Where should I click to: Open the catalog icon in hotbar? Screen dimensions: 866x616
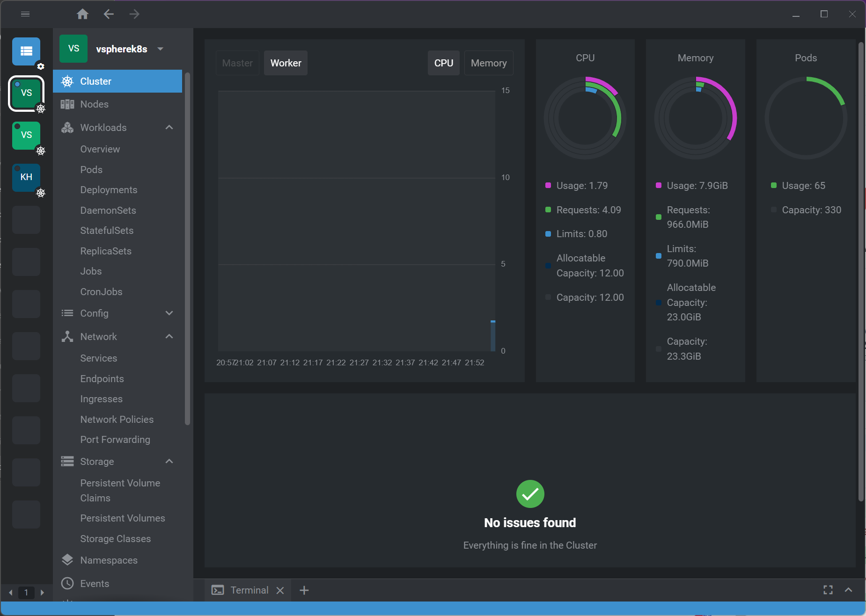26,51
